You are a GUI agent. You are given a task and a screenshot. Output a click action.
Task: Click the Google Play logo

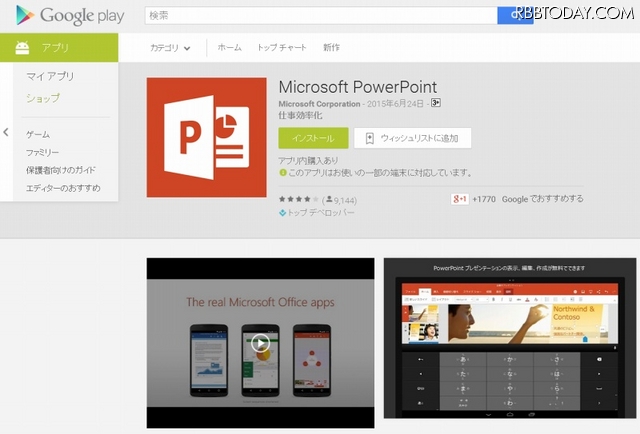(70, 16)
